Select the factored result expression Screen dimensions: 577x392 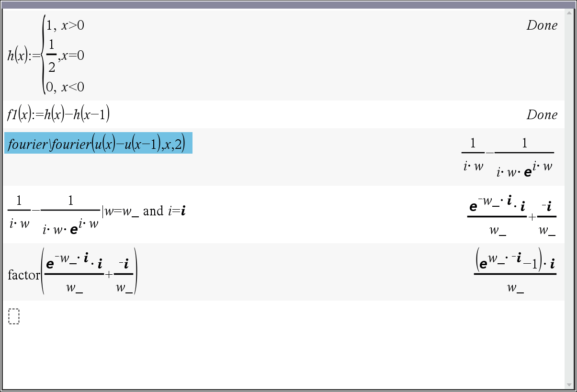(515, 271)
